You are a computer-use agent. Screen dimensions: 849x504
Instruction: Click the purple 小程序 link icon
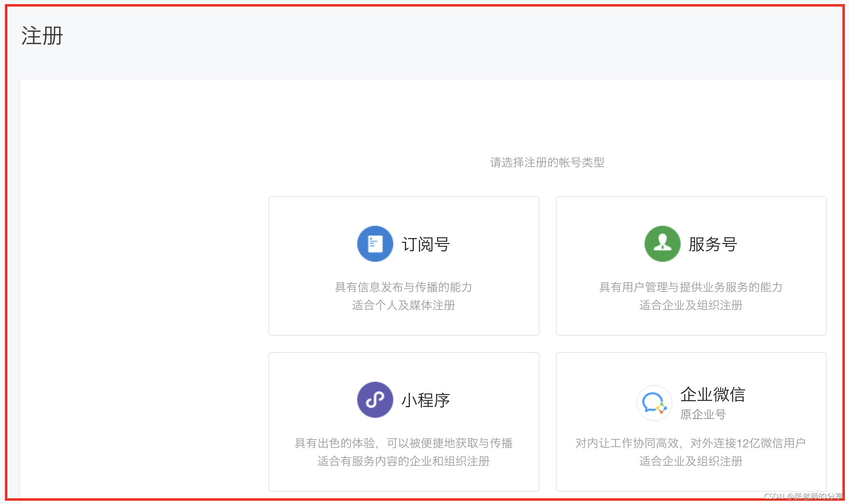click(x=375, y=400)
